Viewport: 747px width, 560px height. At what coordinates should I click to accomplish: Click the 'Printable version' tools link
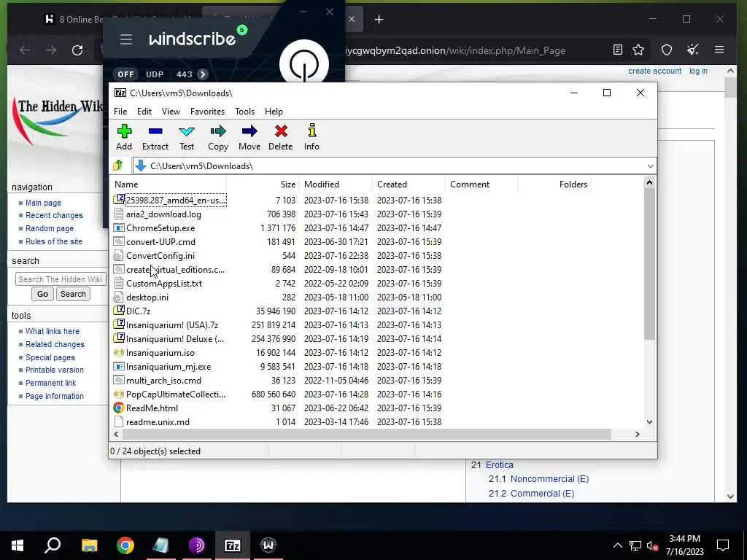(x=54, y=370)
